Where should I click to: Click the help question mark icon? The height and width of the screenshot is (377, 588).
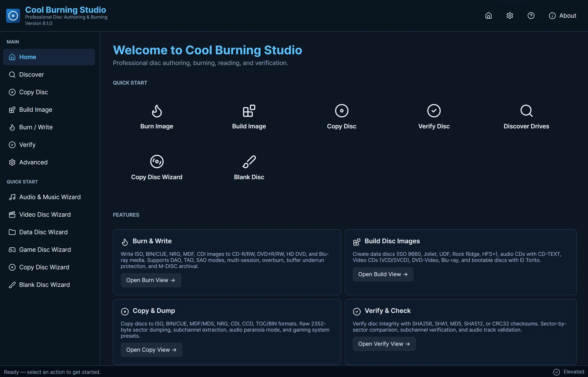pos(531,16)
